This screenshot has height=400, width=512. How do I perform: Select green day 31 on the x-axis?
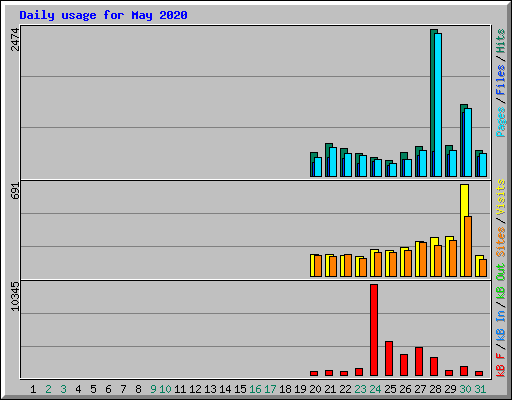480,389
